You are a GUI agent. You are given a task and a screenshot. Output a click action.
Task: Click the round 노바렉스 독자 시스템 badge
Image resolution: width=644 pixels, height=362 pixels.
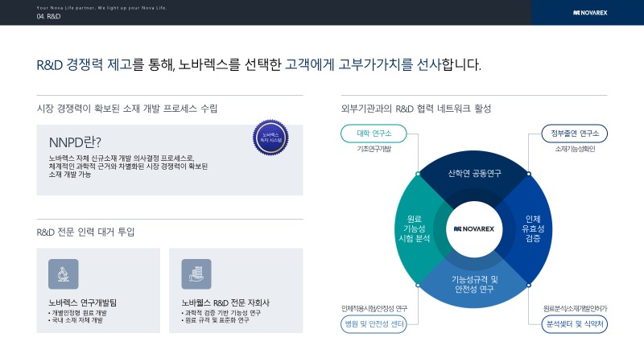[x=270, y=138]
